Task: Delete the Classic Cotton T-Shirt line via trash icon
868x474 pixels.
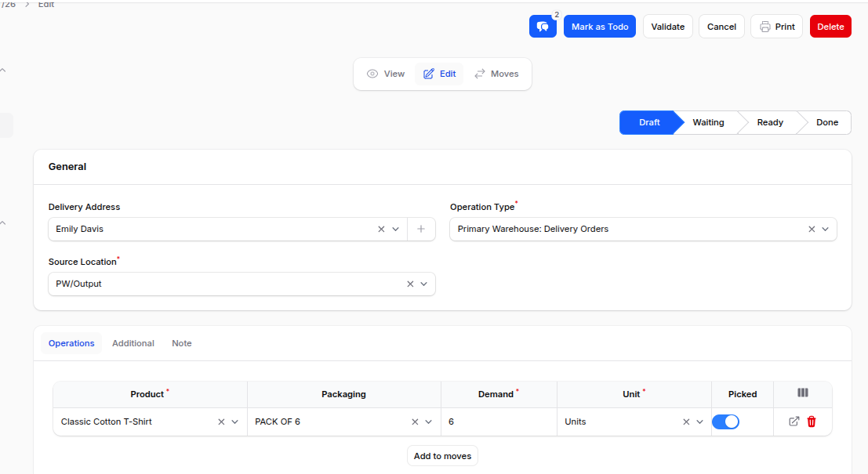Action: (x=812, y=422)
